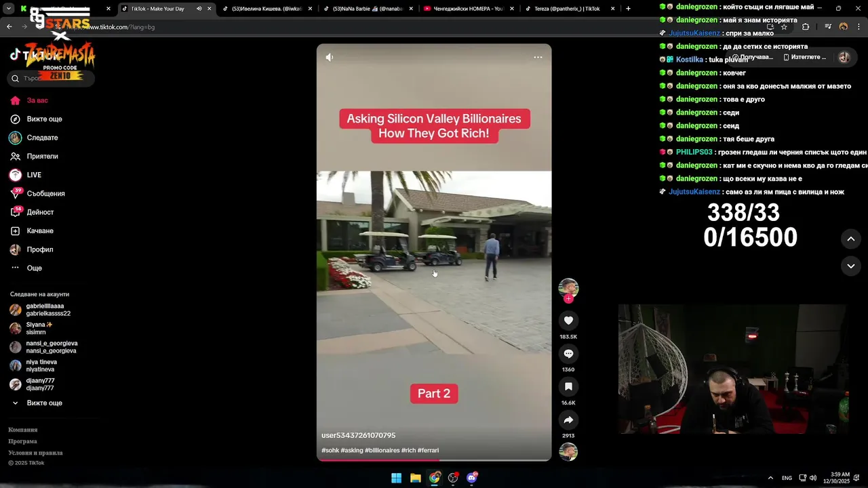868x488 pixels.
Task: Go back with browser back arrow
Action: (9, 27)
